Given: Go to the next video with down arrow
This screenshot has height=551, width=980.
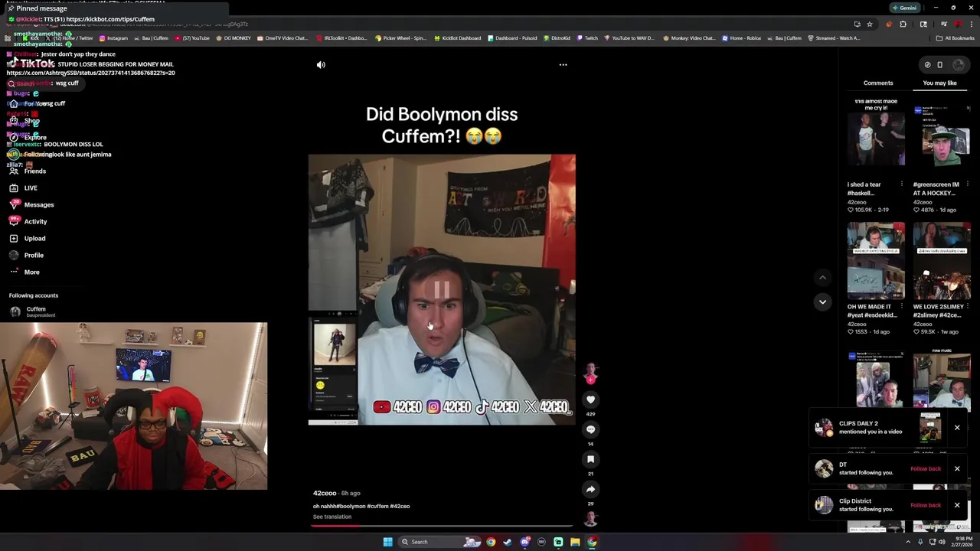Looking at the screenshot, I should (822, 302).
